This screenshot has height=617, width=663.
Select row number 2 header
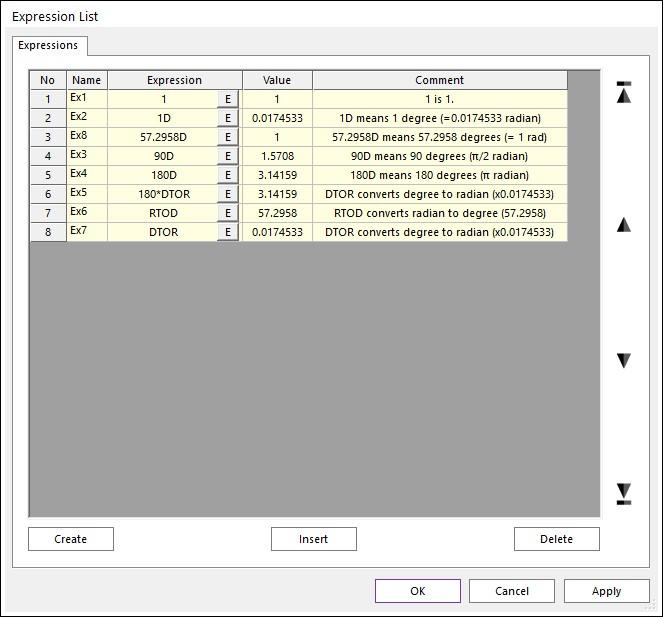tap(48, 118)
